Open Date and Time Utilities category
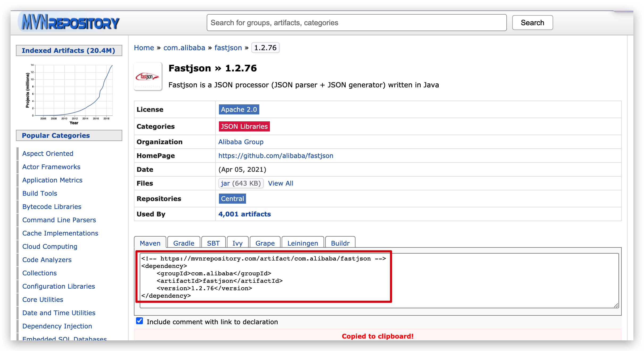The height and width of the screenshot is (351, 644). (x=59, y=313)
